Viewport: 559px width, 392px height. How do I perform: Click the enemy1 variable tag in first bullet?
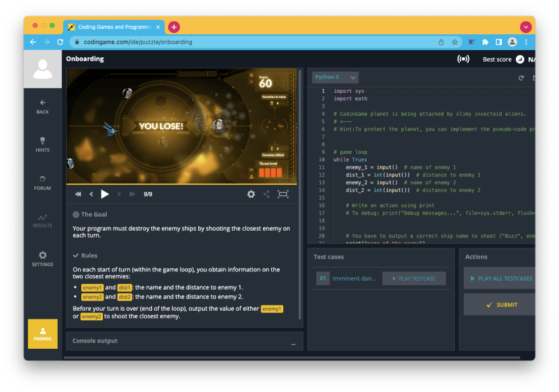pos(92,288)
